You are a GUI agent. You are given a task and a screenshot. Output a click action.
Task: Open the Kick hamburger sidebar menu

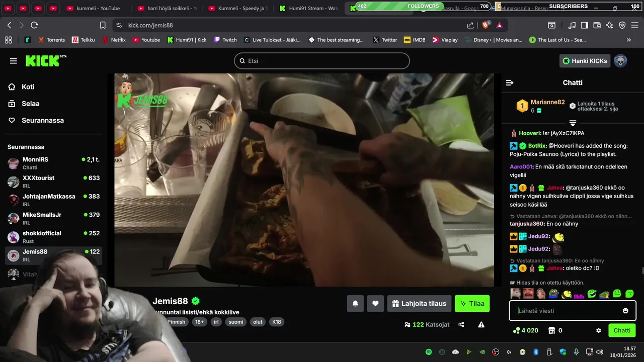point(13,61)
